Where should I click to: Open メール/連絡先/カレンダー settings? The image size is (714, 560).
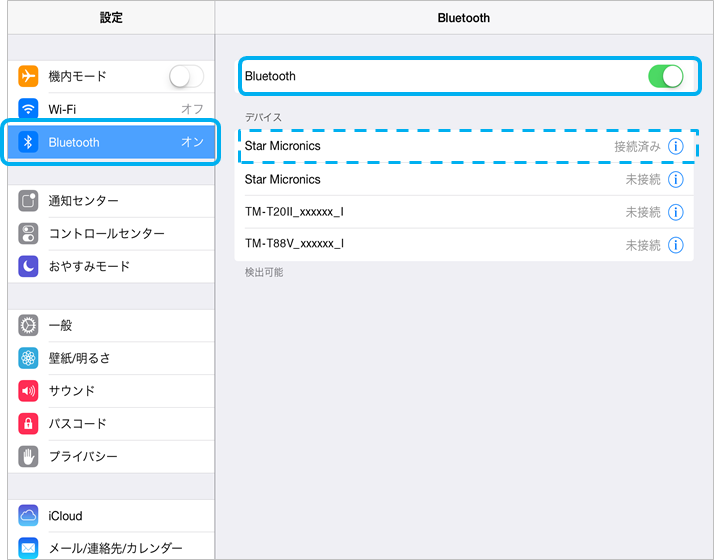pyautogui.click(x=111, y=546)
